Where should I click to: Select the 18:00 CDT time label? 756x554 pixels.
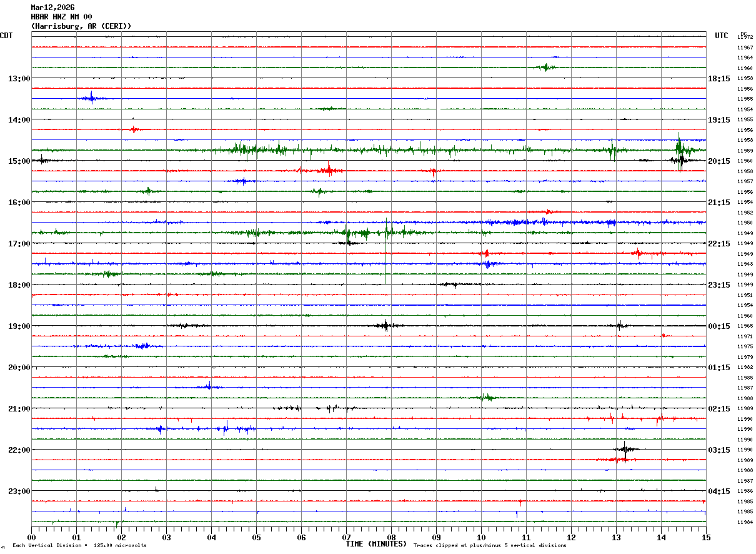pyautogui.click(x=19, y=285)
